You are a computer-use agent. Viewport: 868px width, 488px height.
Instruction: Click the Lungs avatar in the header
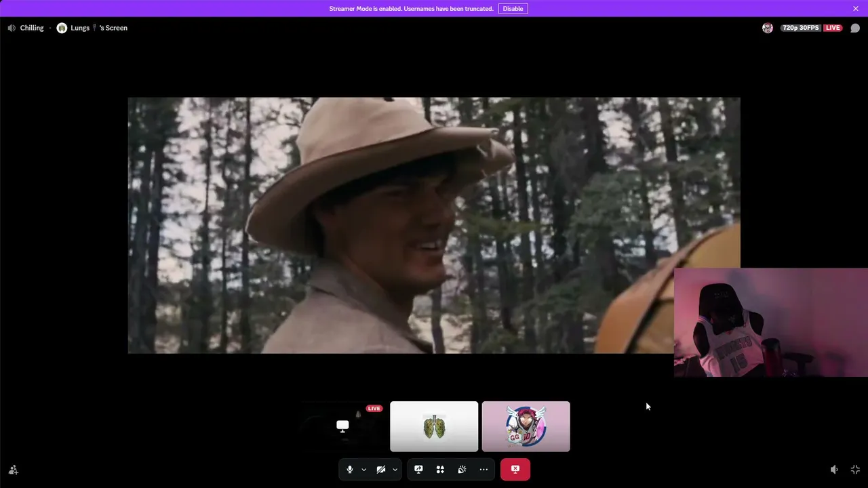(62, 28)
